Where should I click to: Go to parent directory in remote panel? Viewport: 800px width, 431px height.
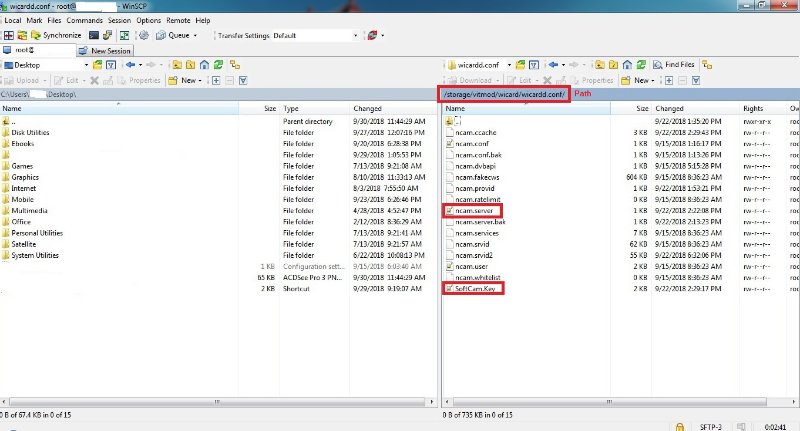[600, 65]
